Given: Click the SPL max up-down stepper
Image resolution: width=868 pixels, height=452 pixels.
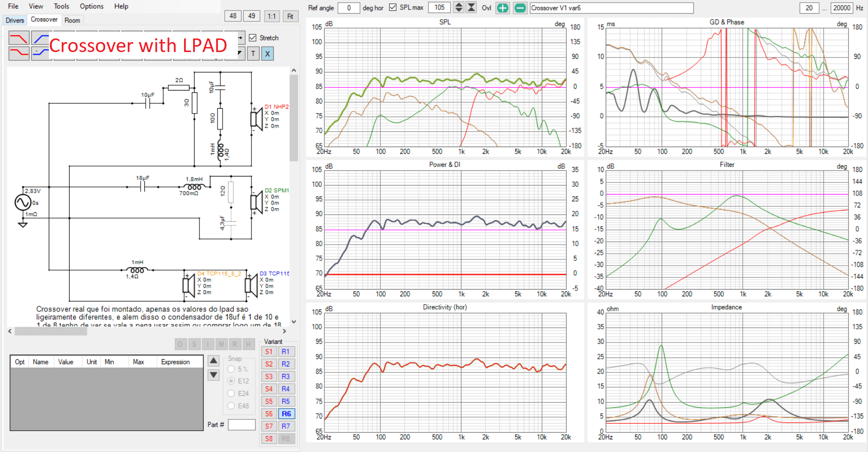Looking at the screenshot, I should (x=459, y=7).
